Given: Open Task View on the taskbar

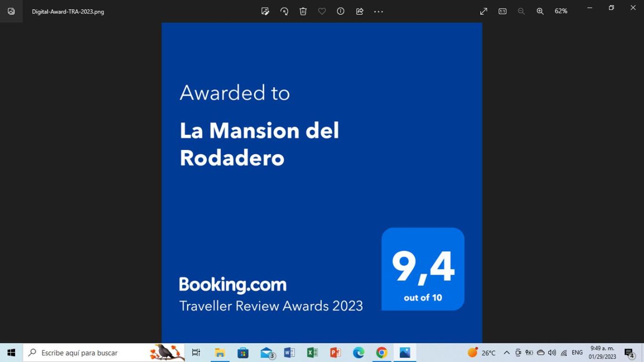Looking at the screenshot, I should 196,353.
